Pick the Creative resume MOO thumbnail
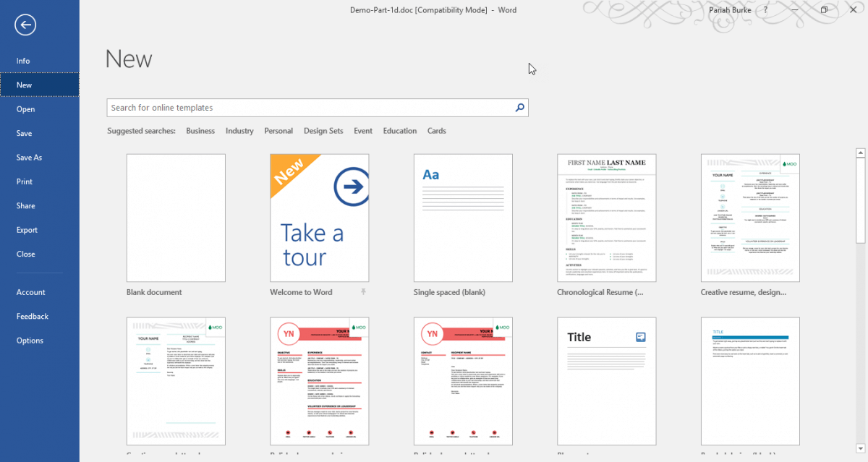 750,218
